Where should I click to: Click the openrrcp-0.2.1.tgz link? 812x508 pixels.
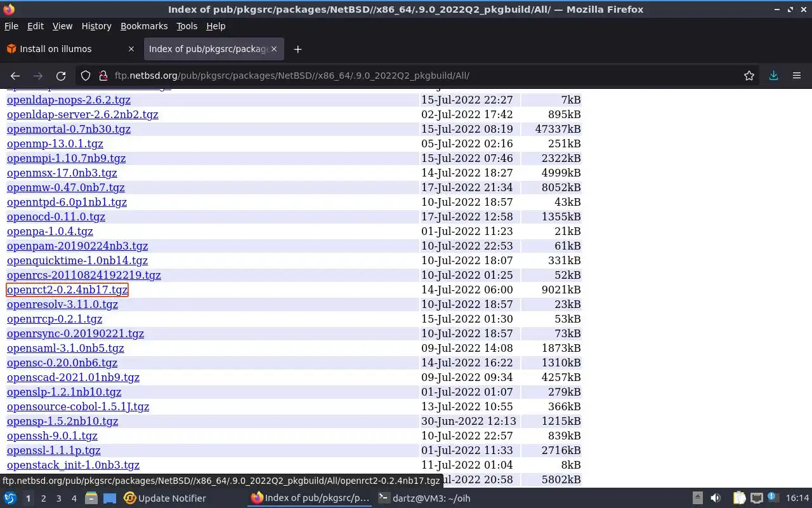tap(55, 319)
